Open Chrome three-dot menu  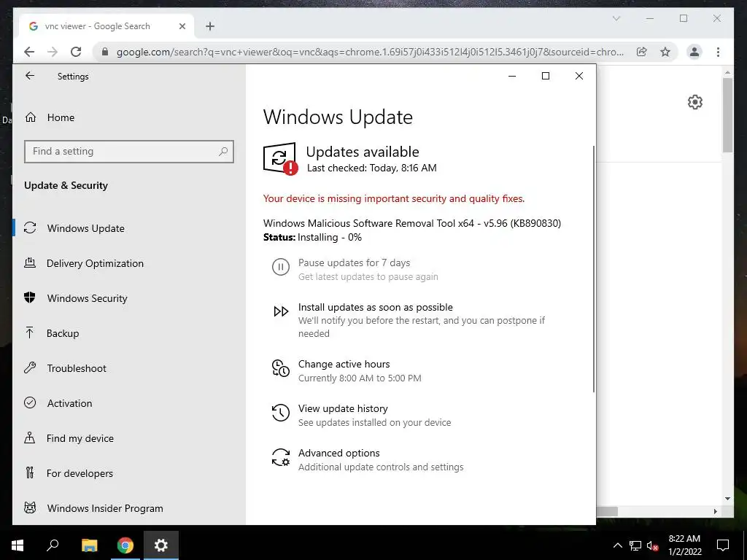718,52
